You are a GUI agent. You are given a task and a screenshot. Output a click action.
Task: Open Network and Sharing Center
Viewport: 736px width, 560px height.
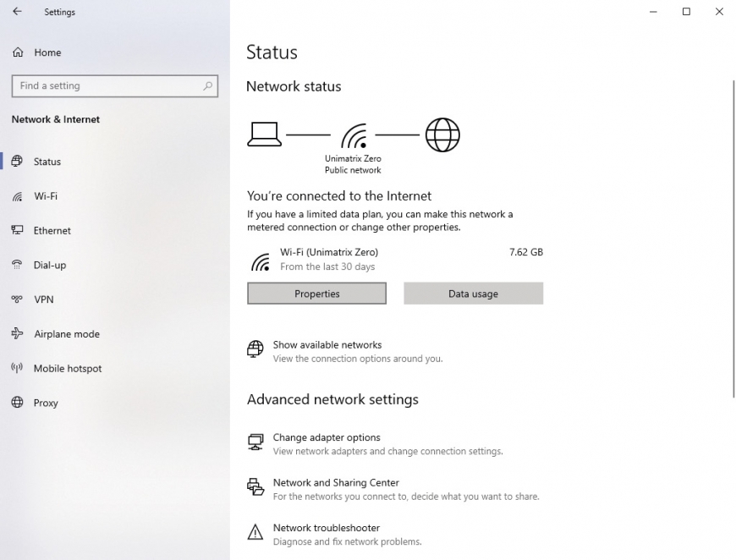[336, 482]
